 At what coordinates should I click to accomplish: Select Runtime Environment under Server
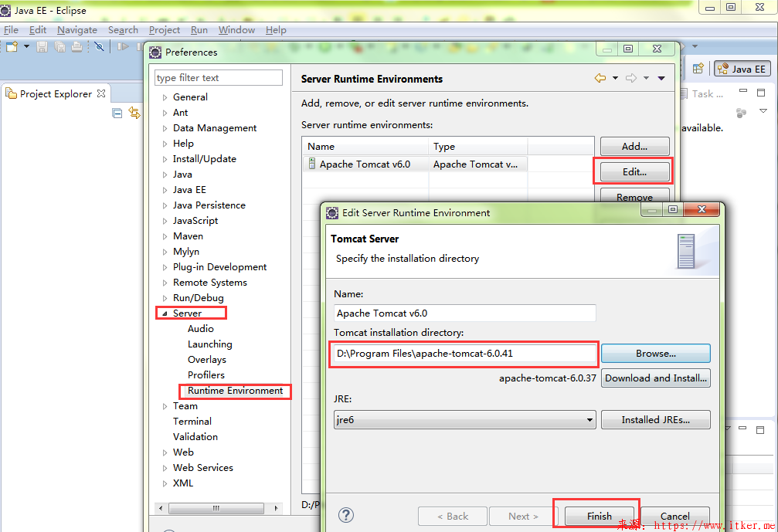[x=235, y=391]
